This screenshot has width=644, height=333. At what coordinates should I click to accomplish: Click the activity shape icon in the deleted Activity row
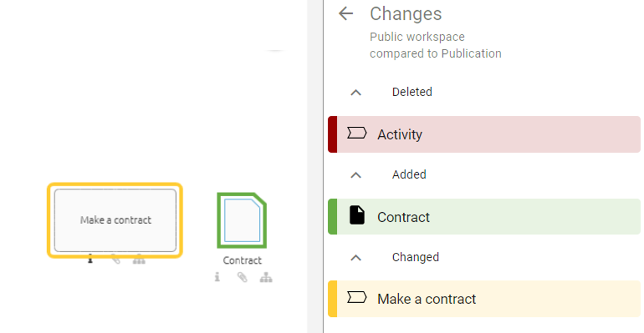(357, 134)
